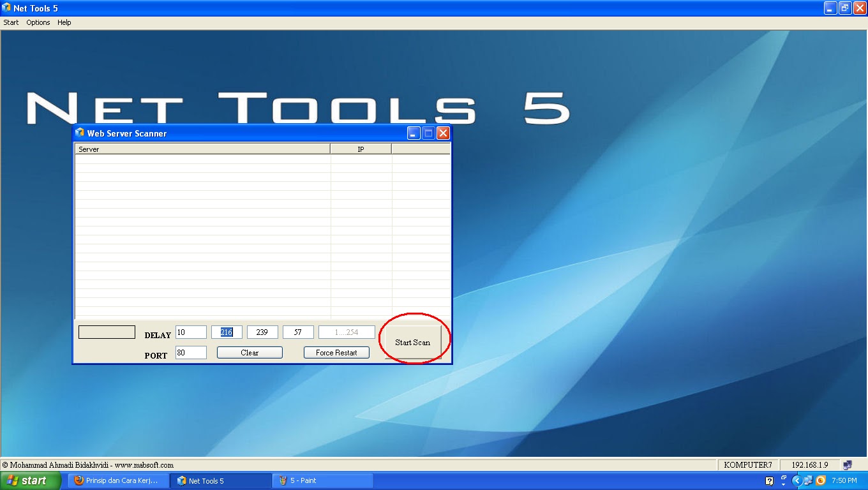Click the Web Server Scanner window icon
The image size is (868, 490).
pyautogui.click(x=80, y=133)
